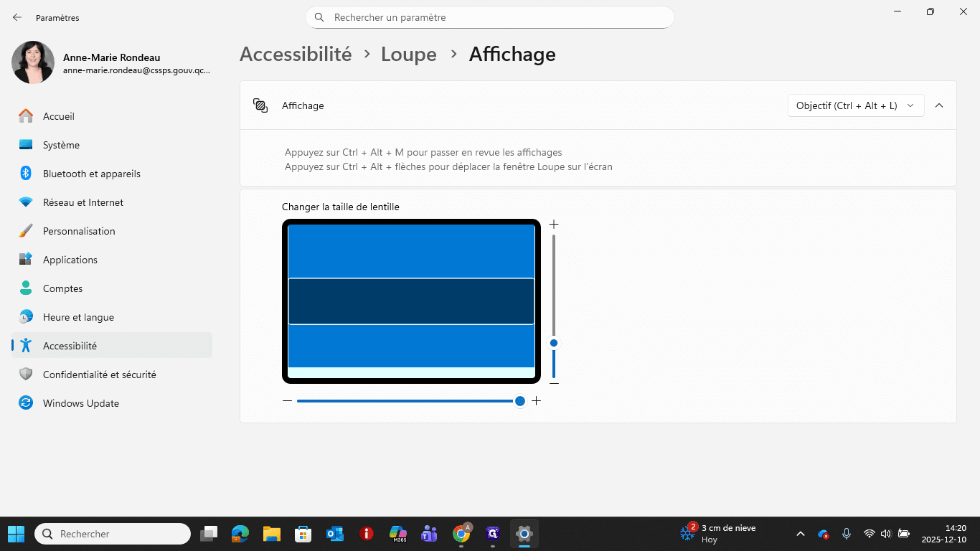This screenshot has height=551, width=980.
Task: Click the battery tray icon
Action: (904, 534)
